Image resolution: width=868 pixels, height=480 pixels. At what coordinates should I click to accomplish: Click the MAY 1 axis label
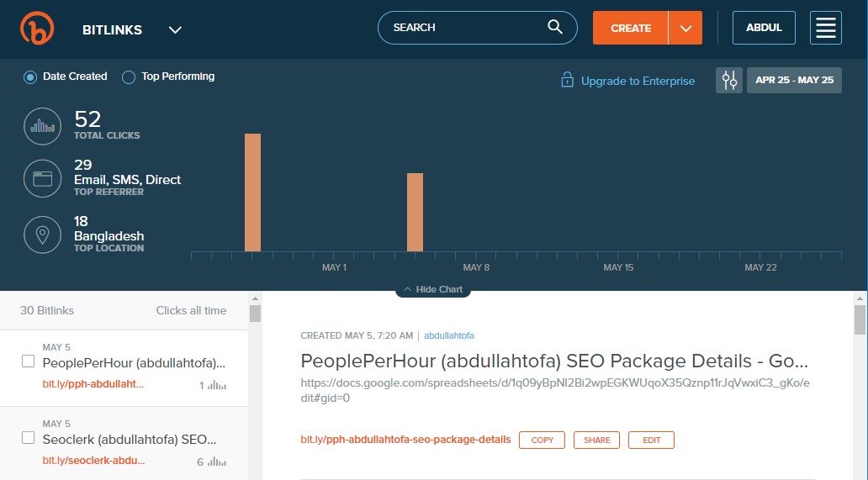click(335, 267)
